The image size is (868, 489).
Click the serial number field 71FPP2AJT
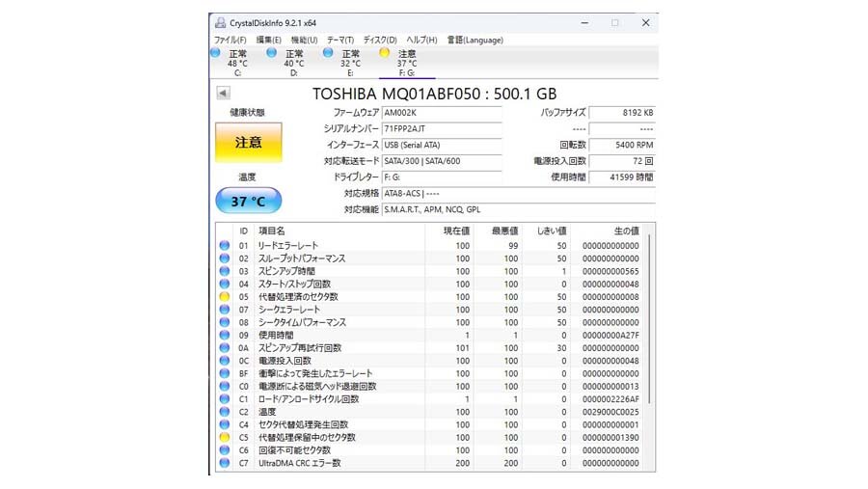click(x=442, y=128)
